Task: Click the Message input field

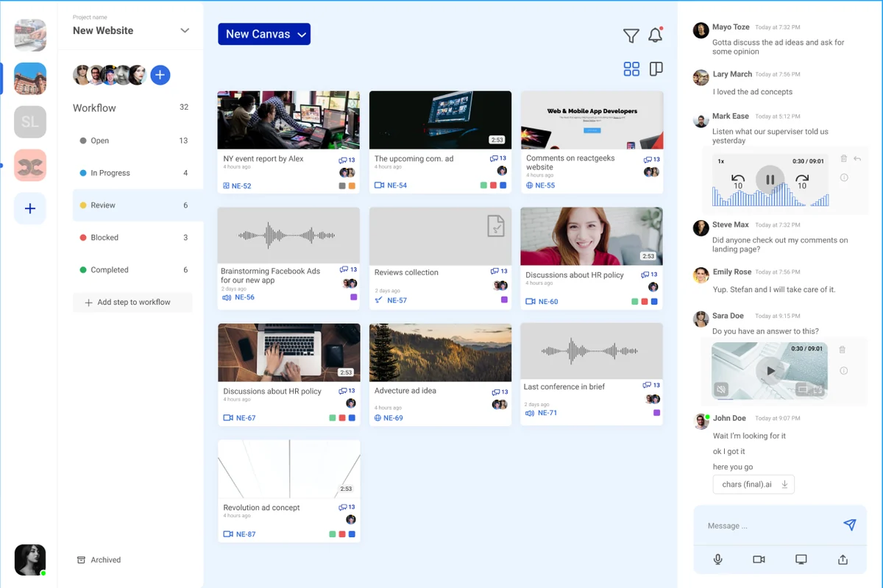Action: 767,525
